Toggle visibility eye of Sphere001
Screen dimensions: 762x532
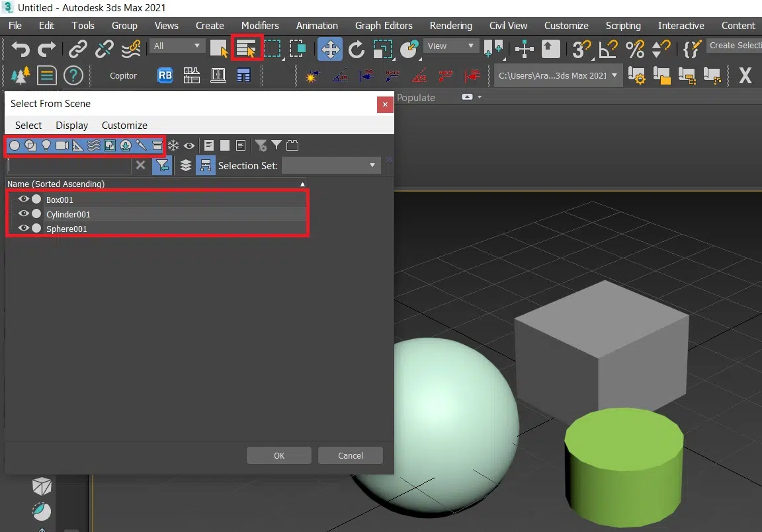(x=24, y=229)
